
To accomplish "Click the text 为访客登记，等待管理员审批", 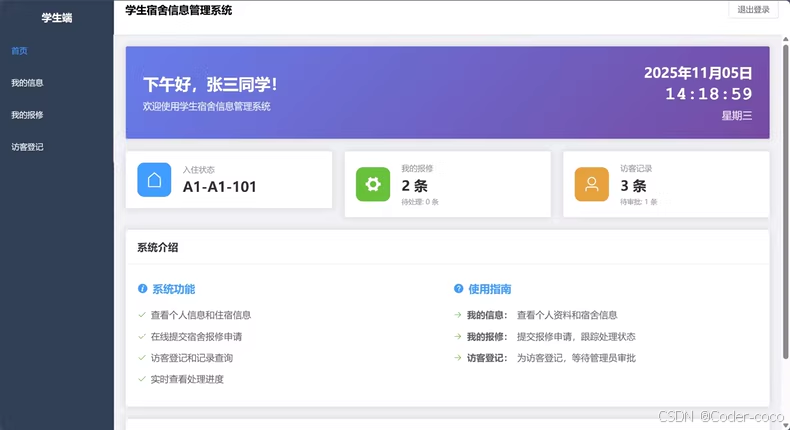I will point(576,358).
